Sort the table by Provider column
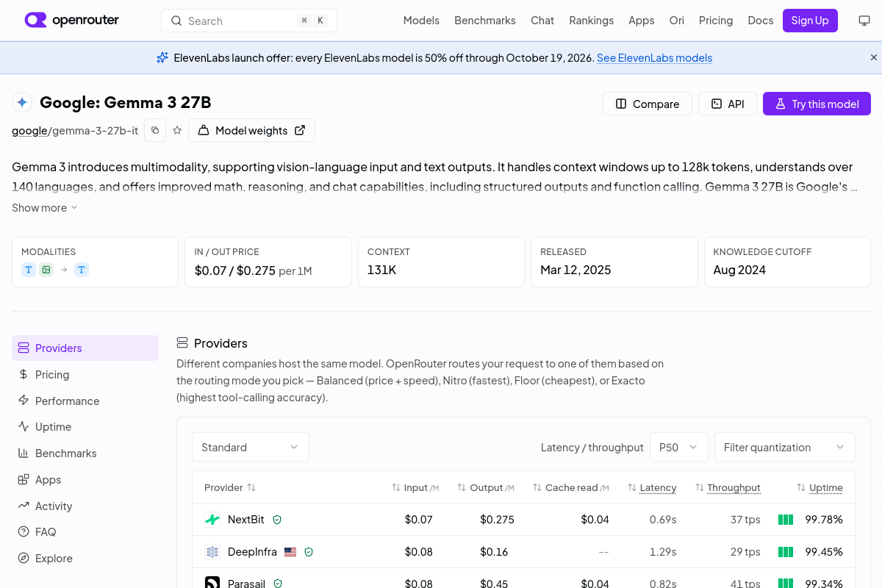The image size is (882, 588). click(230, 487)
